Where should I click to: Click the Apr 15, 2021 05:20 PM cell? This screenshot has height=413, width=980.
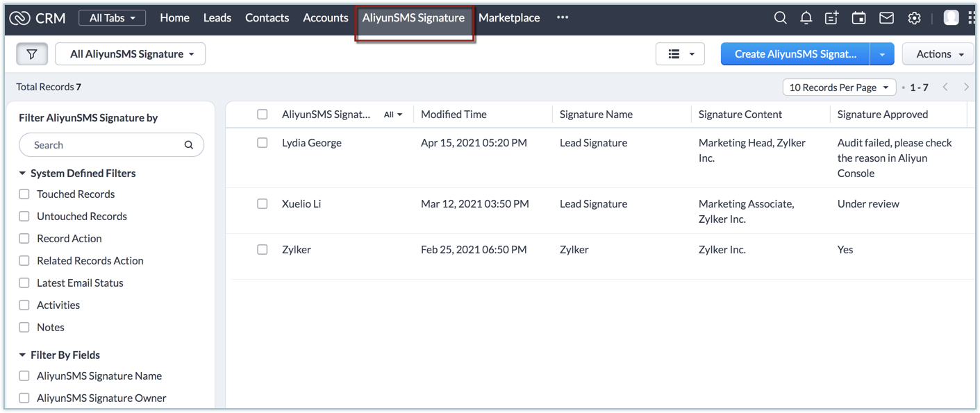pyautogui.click(x=474, y=143)
